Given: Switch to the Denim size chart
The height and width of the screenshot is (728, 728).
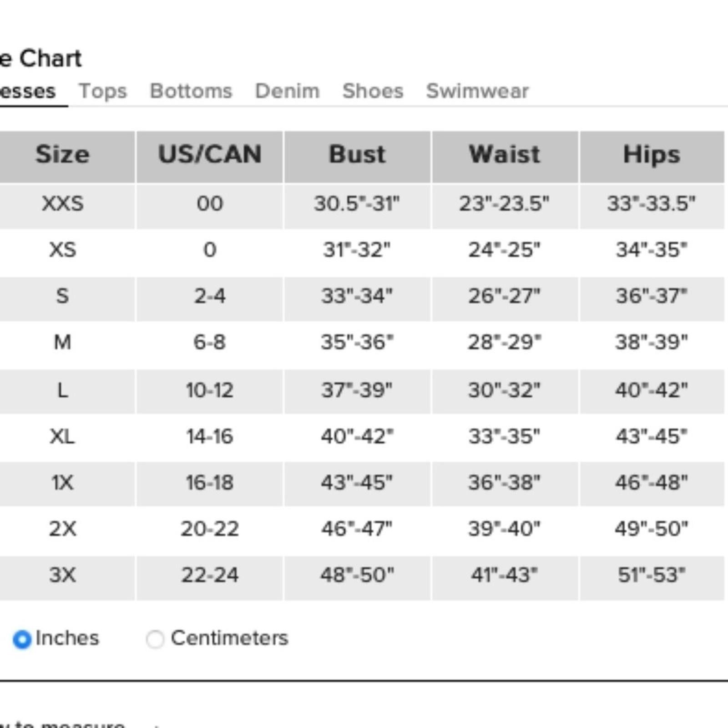Looking at the screenshot, I should tap(287, 91).
